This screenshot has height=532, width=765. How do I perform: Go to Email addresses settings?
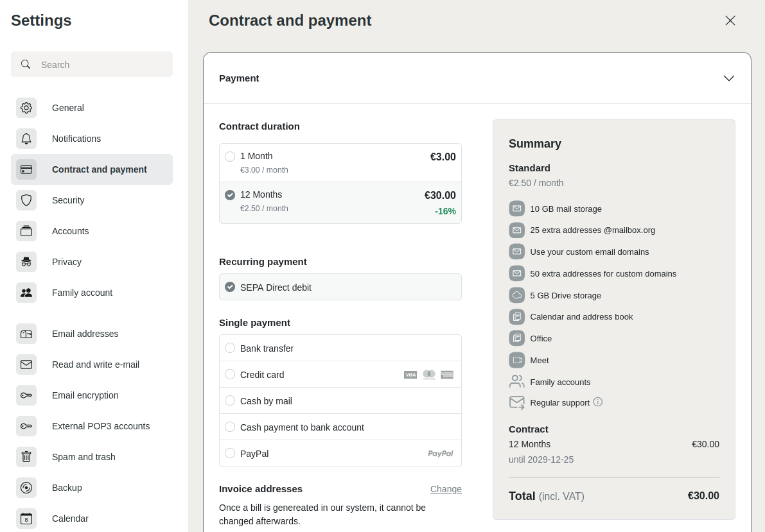coord(85,334)
